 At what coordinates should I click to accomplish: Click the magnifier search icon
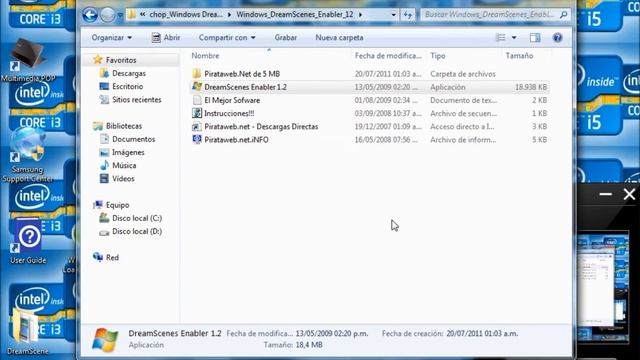click(564, 15)
